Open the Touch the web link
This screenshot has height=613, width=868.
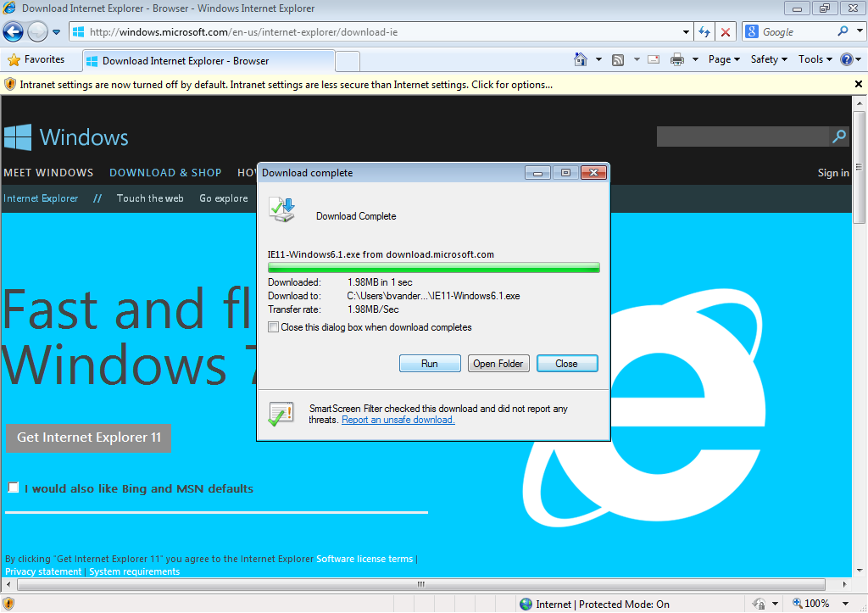point(150,198)
